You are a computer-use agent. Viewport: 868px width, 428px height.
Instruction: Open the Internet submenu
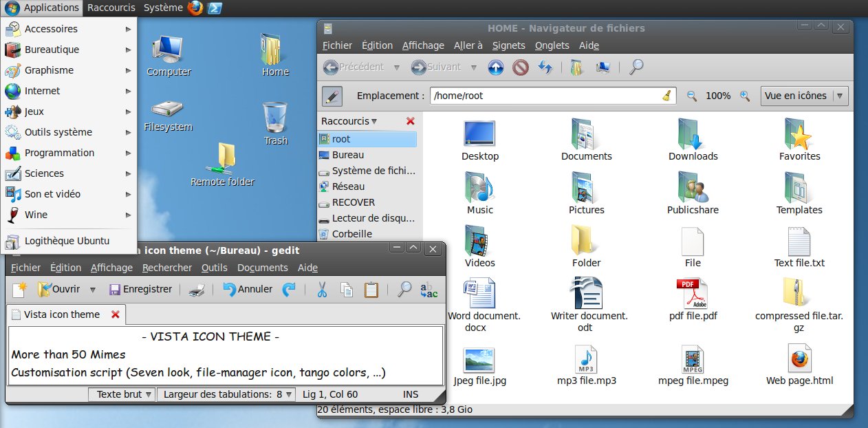pyautogui.click(x=69, y=91)
